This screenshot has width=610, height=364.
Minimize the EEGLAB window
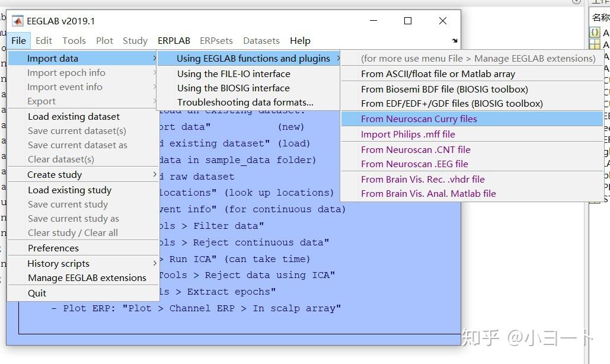373,21
